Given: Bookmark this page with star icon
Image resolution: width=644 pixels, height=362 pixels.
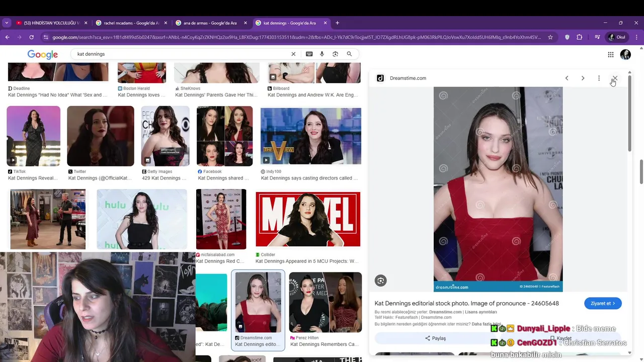Looking at the screenshot, I should click(550, 37).
